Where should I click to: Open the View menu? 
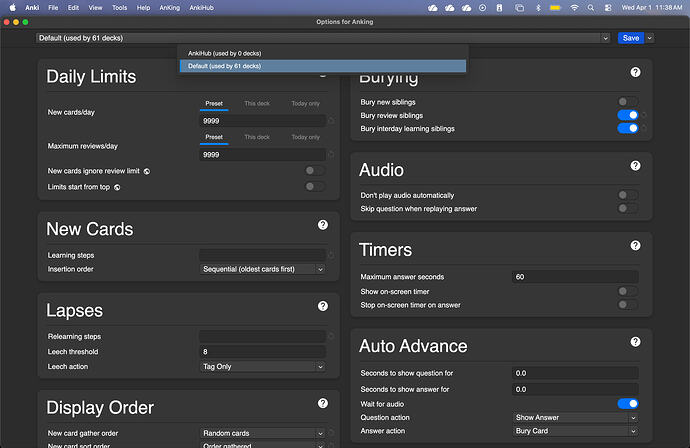point(95,7)
